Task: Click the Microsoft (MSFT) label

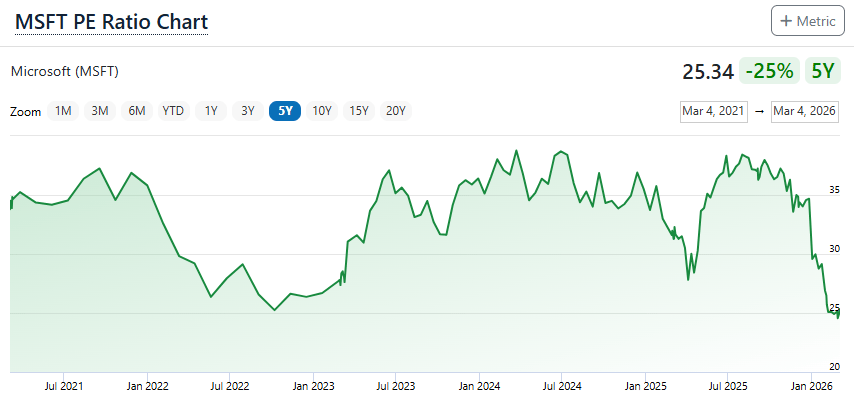Action: (65, 71)
